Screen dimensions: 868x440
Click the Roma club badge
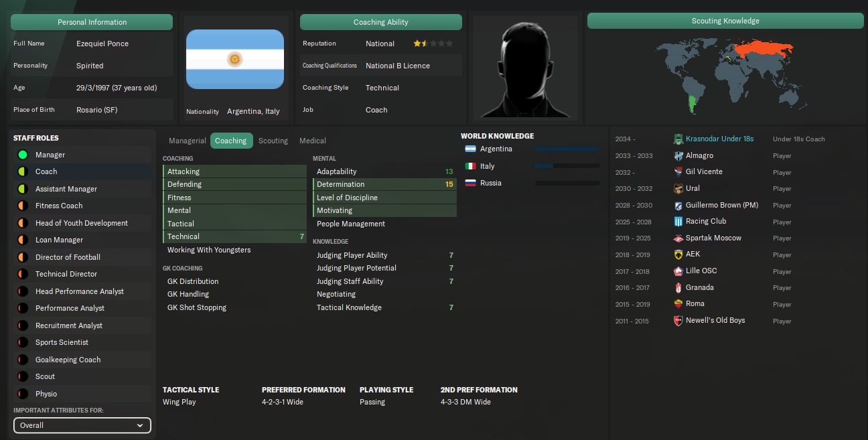click(678, 304)
